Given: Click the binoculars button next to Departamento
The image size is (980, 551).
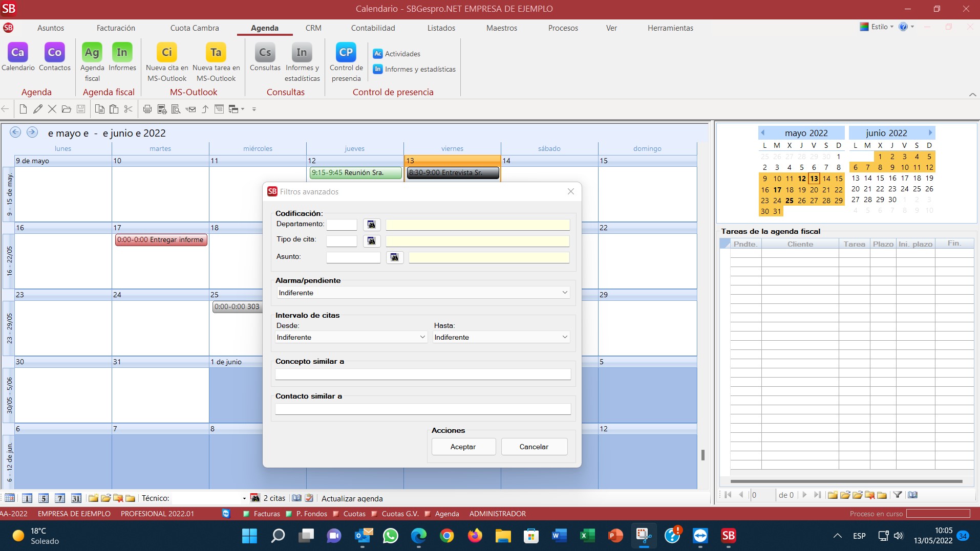Looking at the screenshot, I should click(x=372, y=225).
